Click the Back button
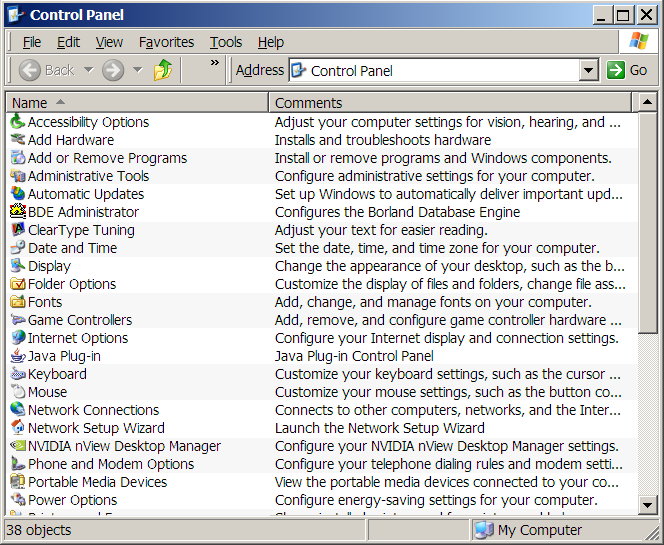 (47, 70)
